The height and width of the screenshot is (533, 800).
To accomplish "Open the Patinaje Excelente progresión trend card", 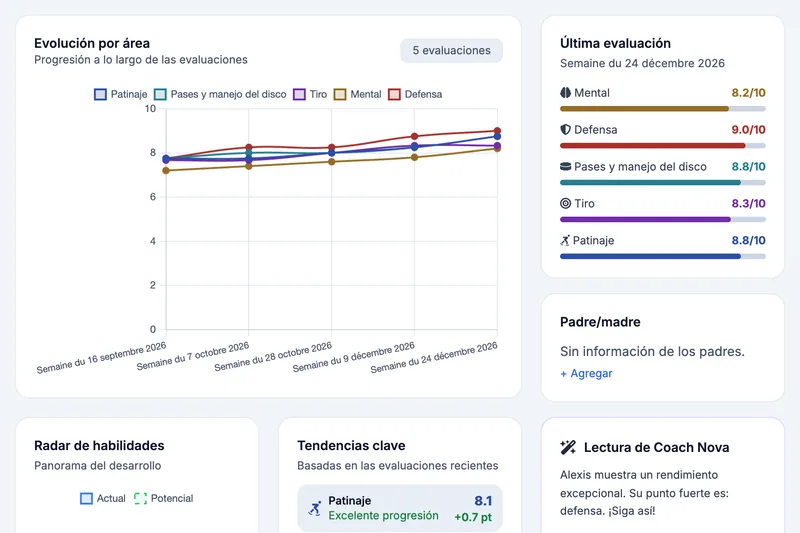I will click(400, 508).
